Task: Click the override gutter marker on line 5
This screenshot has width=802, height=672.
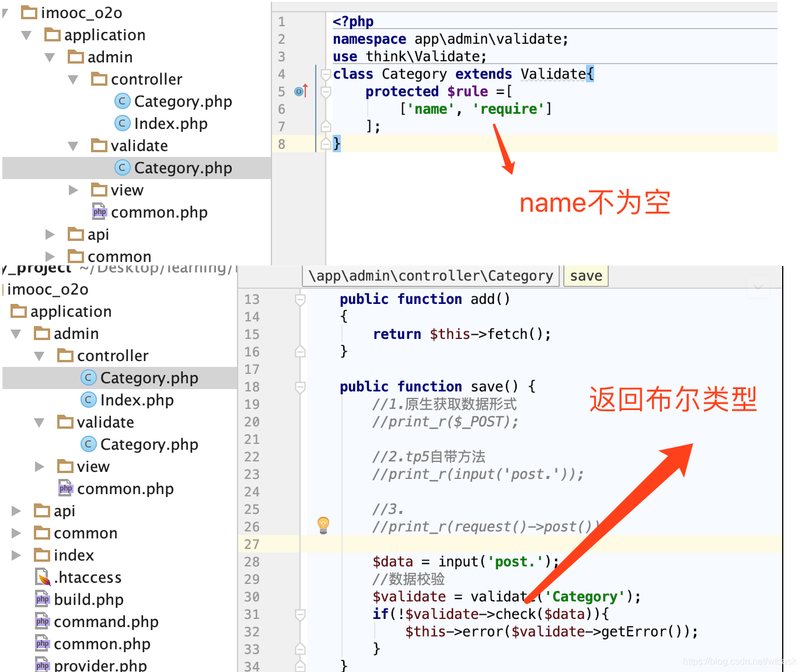Action: tap(301, 91)
